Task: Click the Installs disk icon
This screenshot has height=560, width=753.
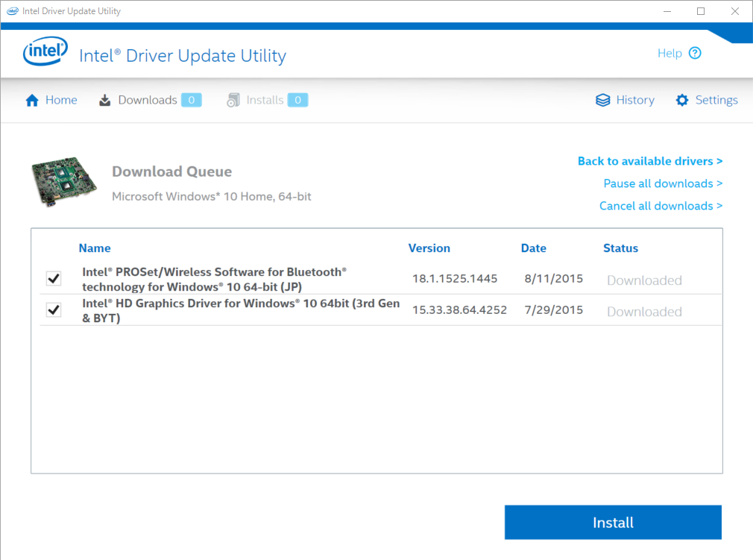Action: 233,101
